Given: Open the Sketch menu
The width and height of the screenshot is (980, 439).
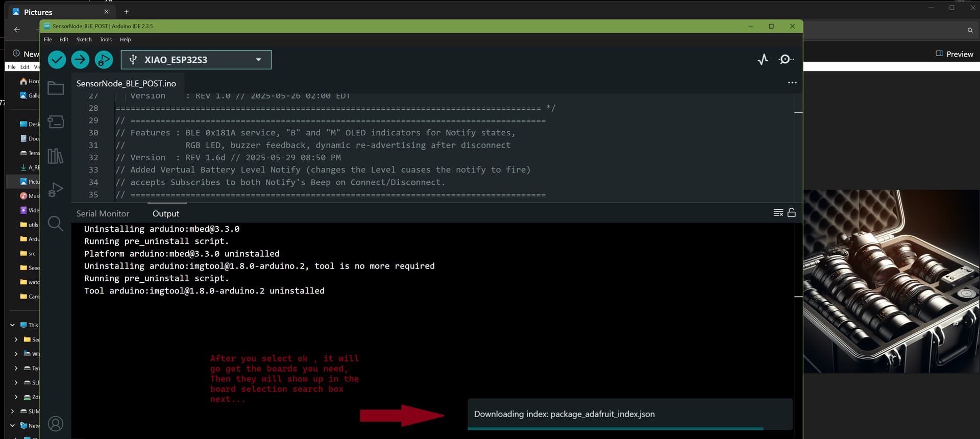Looking at the screenshot, I should (84, 39).
